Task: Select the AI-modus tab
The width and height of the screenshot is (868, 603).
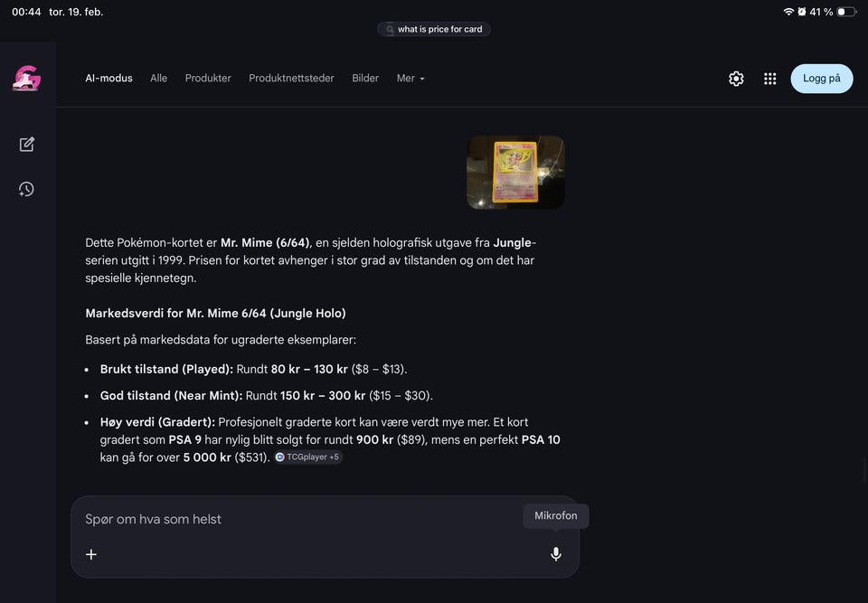Action: coord(109,78)
